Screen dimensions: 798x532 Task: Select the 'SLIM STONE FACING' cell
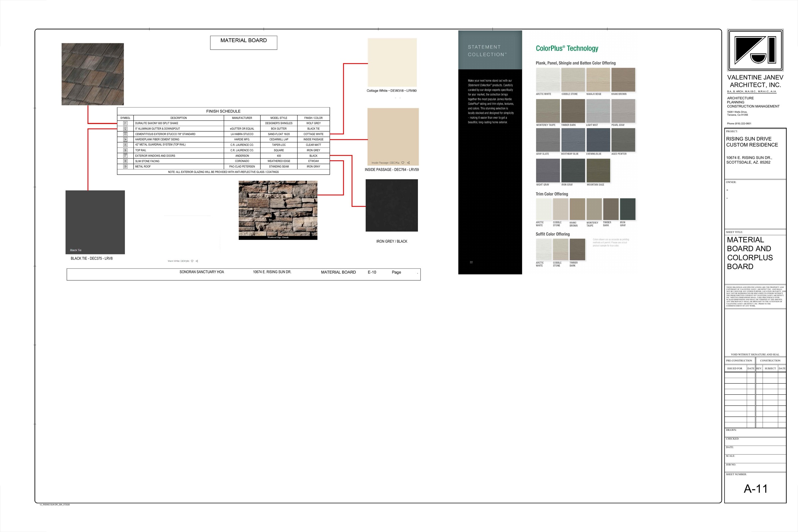point(179,161)
